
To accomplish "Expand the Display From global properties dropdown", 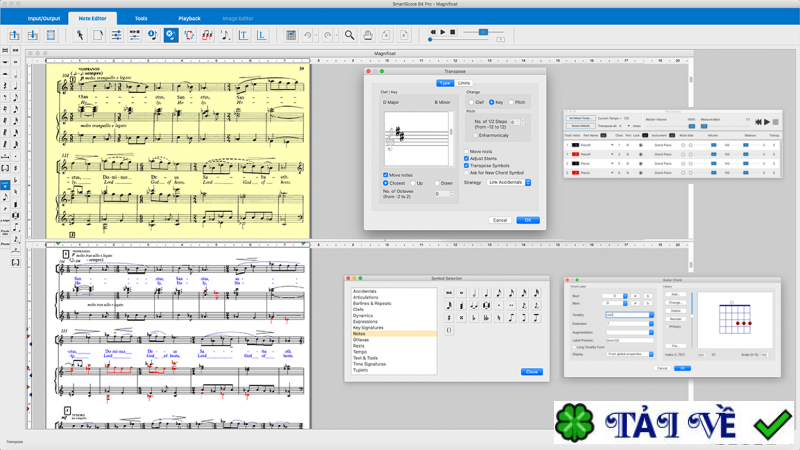I will pyautogui.click(x=629, y=354).
